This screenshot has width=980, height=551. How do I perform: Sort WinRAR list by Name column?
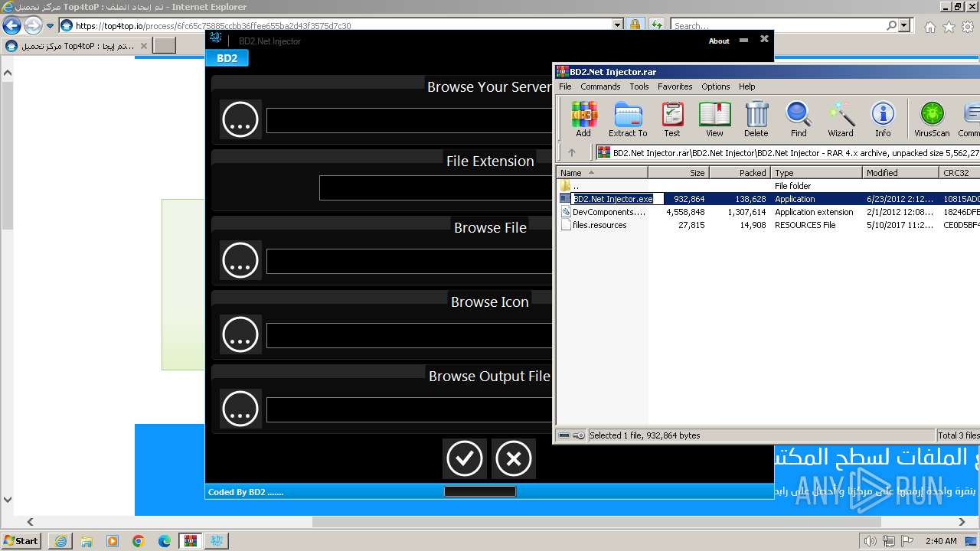(x=602, y=173)
